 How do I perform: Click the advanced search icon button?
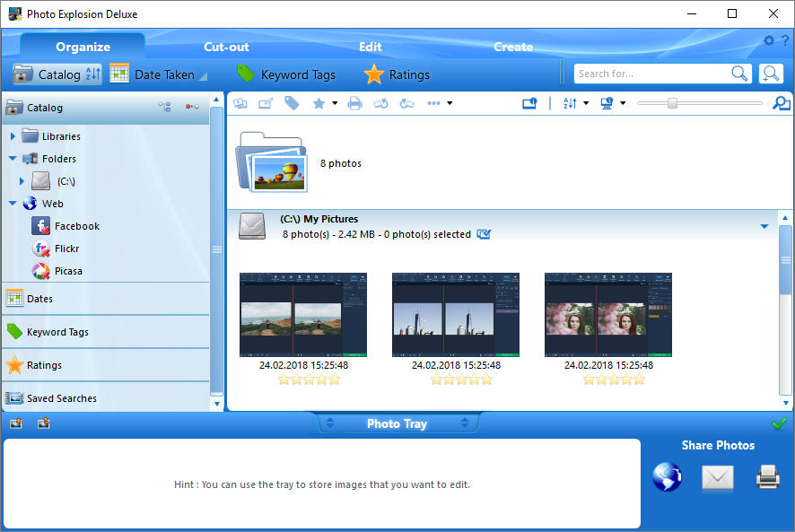coord(771,74)
